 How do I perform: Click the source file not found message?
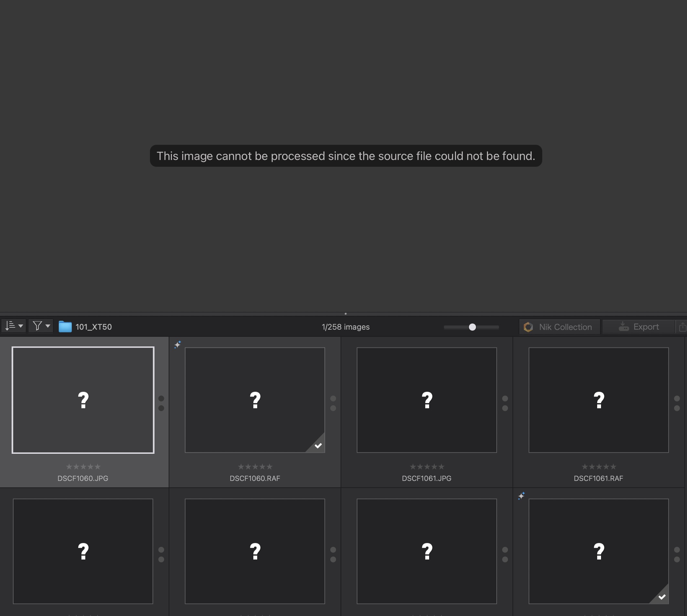(346, 156)
